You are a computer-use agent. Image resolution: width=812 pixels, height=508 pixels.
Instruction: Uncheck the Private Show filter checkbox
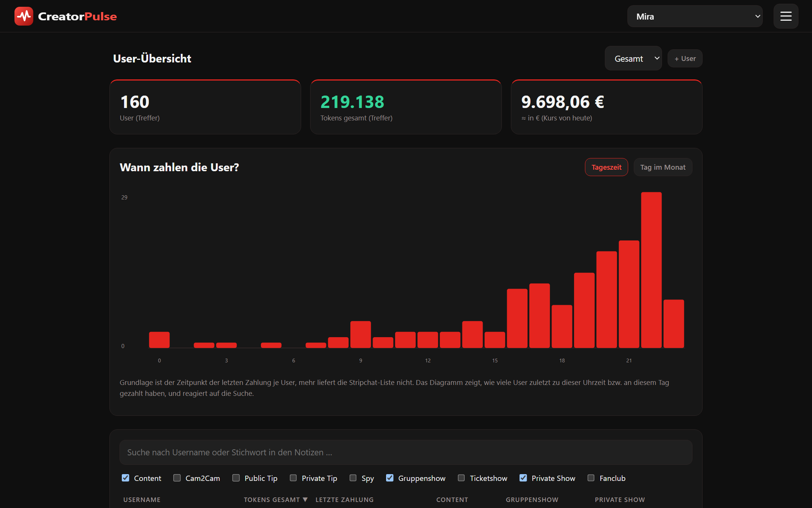523,478
